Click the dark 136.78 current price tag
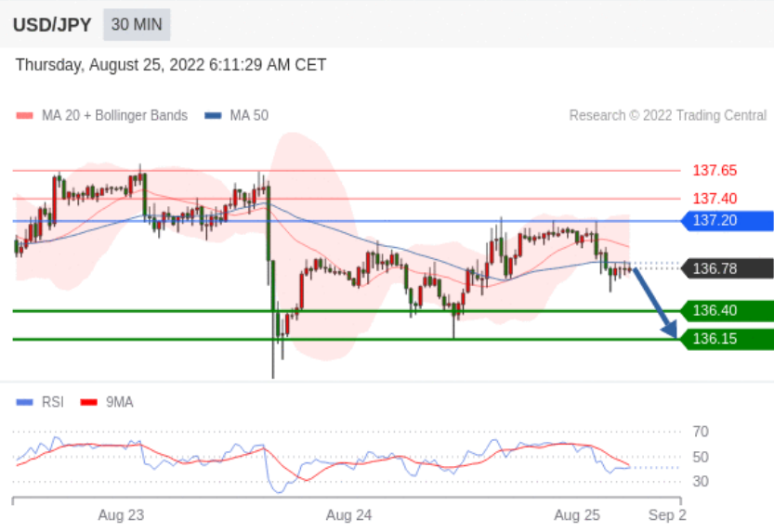 pos(728,268)
